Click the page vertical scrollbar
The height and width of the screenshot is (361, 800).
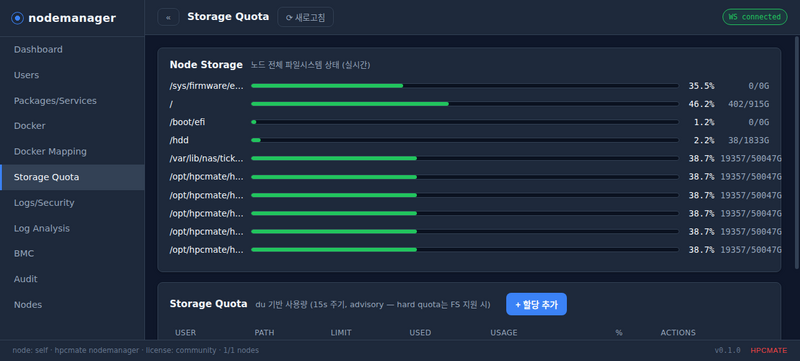tap(797, 153)
